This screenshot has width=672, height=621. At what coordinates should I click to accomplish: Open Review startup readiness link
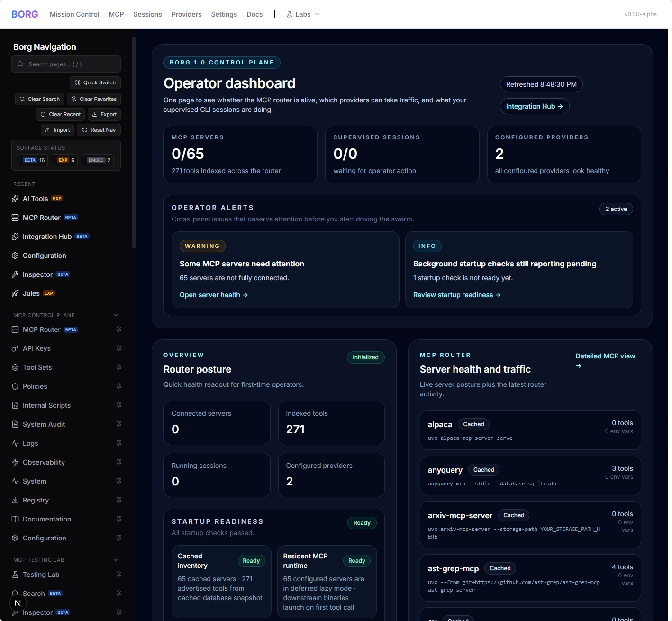(457, 295)
